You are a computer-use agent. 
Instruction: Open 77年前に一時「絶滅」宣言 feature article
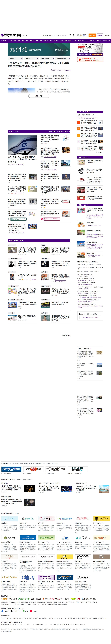pos(27,250)
